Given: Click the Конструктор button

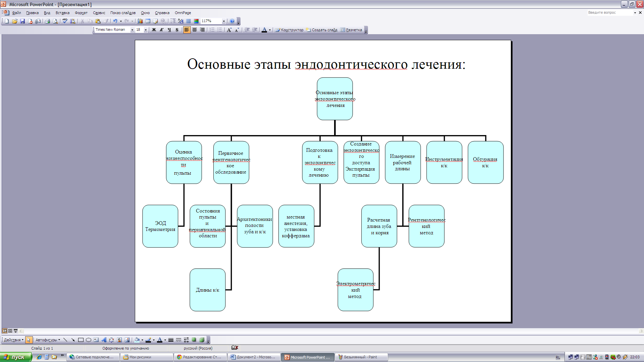Looking at the screenshot, I should pos(289,30).
